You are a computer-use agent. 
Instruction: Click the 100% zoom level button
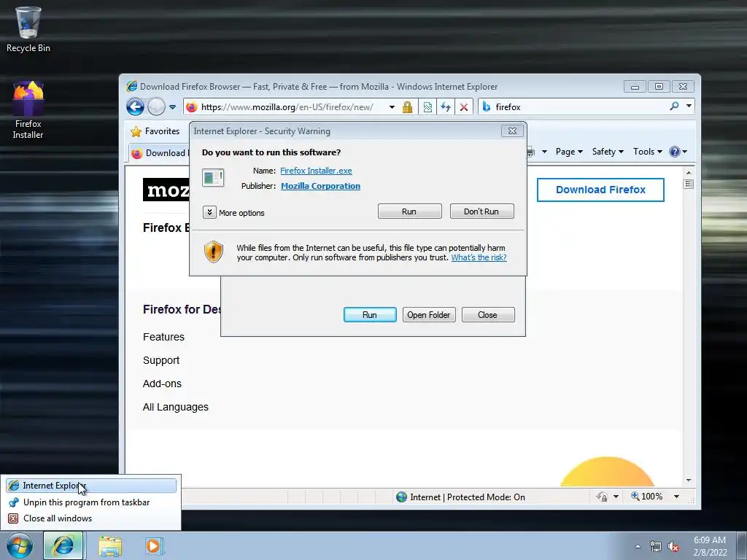click(x=646, y=496)
